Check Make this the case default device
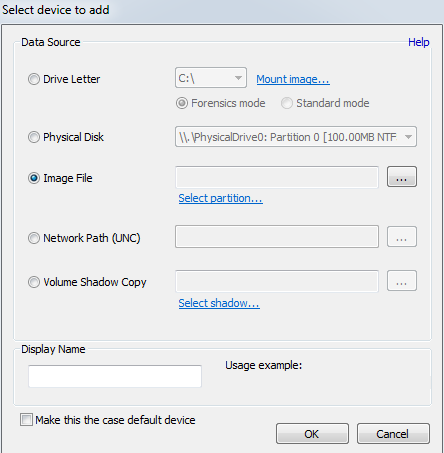Image resolution: width=444 pixels, height=453 pixels. pyautogui.click(x=26, y=420)
